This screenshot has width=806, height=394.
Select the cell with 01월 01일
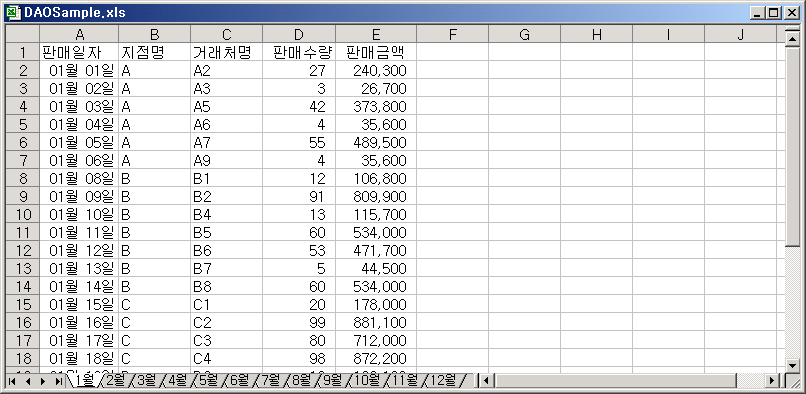(79, 70)
